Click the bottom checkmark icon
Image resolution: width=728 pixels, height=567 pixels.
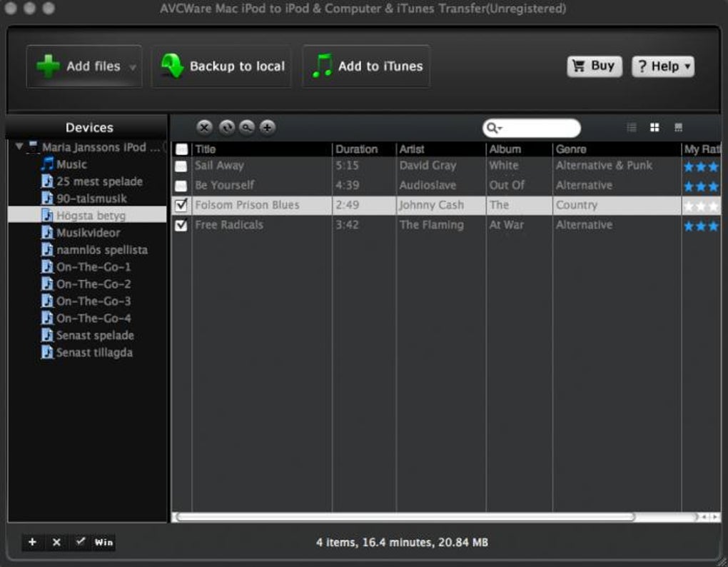[x=81, y=541]
